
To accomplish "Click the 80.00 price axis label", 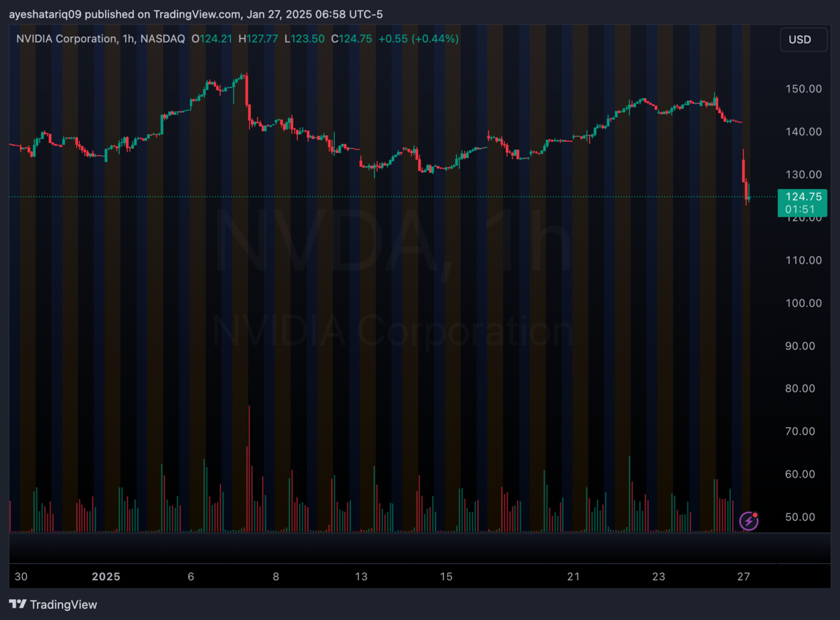I will (x=800, y=388).
